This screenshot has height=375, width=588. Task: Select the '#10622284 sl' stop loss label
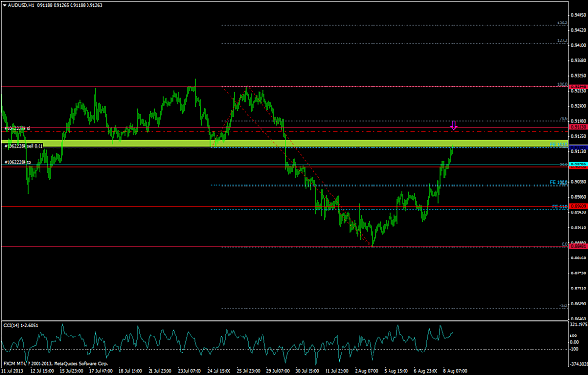pyautogui.click(x=17, y=128)
